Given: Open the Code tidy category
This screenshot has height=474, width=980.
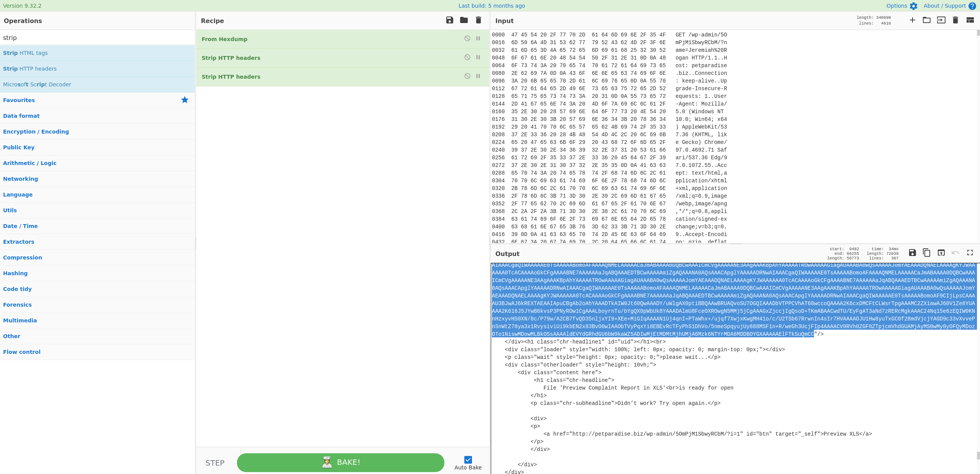Looking at the screenshot, I should coord(97,289).
